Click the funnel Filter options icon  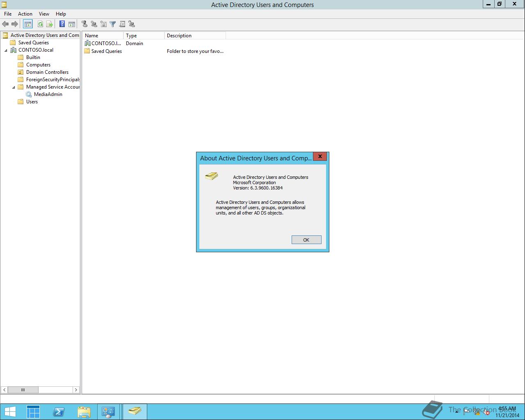[112, 24]
